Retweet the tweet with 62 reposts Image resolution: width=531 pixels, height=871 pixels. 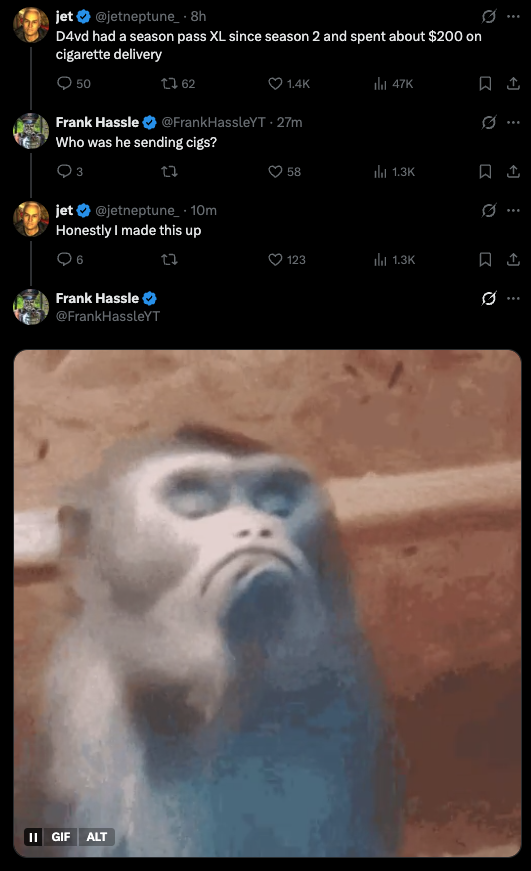point(169,83)
